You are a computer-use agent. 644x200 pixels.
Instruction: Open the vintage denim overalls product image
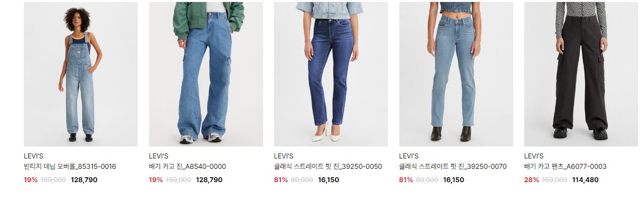[81, 74]
